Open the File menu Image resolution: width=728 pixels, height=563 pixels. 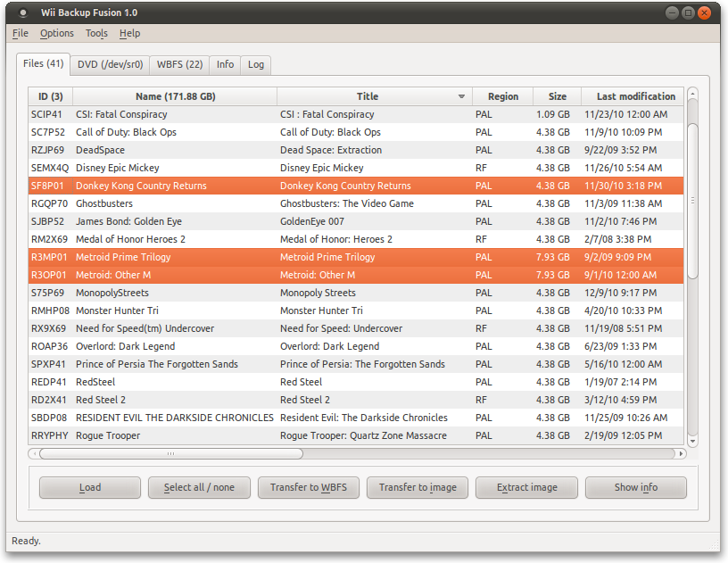point(20,33)
